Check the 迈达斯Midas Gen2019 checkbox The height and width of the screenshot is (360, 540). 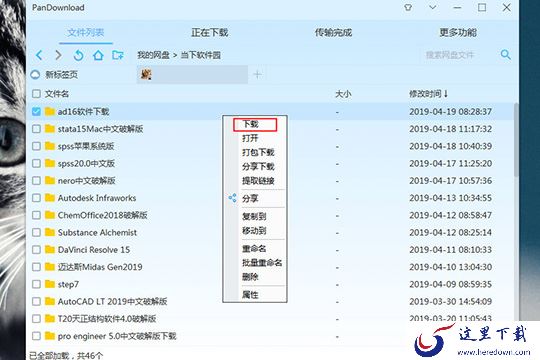pos(36,267)
